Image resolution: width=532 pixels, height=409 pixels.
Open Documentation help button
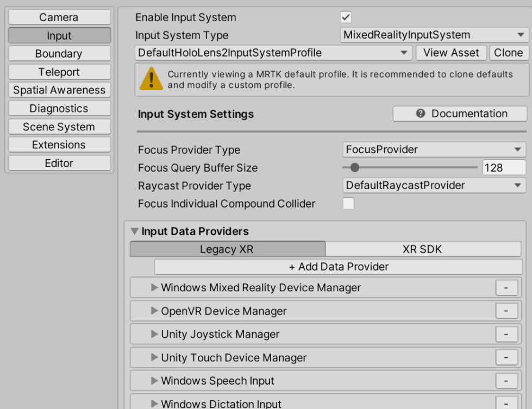(460, 114)
